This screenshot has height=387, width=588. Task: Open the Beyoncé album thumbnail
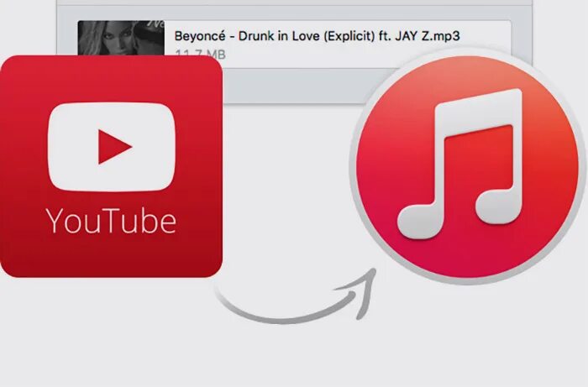point(121,38)
